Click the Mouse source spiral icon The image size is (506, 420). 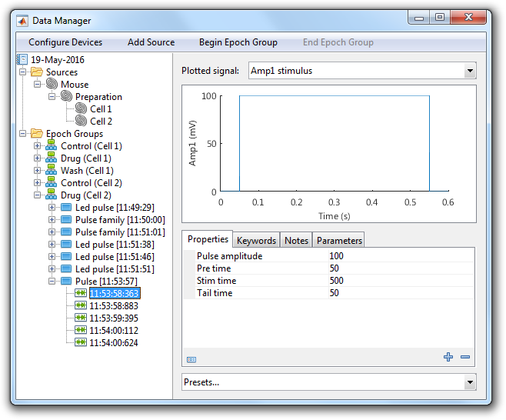coord(52,85)
